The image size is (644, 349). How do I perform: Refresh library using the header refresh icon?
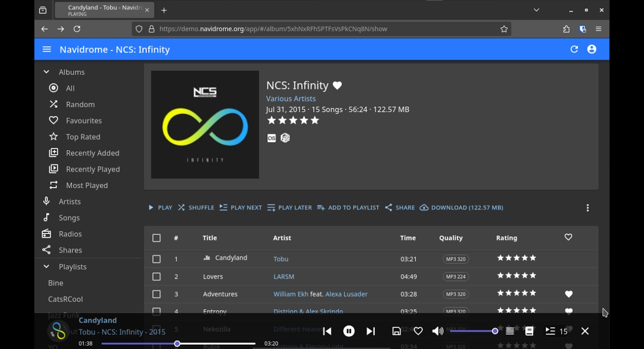pos(574,49)
